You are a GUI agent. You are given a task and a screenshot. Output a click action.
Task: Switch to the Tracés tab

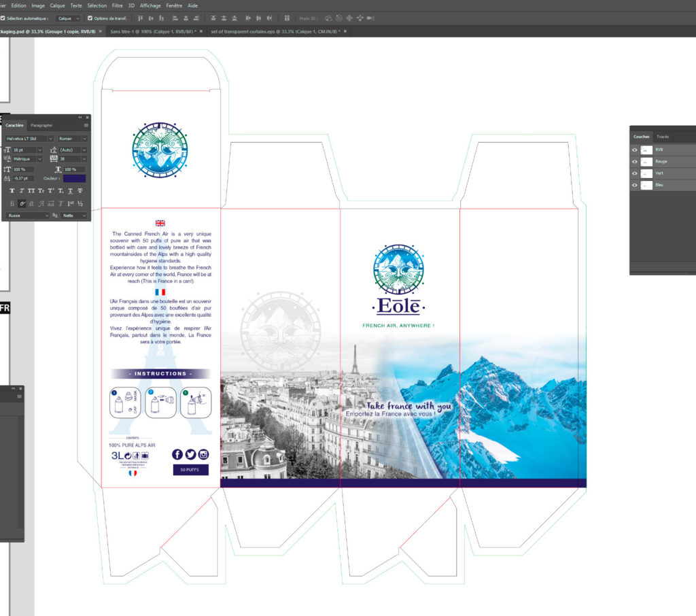pos(663,137)
